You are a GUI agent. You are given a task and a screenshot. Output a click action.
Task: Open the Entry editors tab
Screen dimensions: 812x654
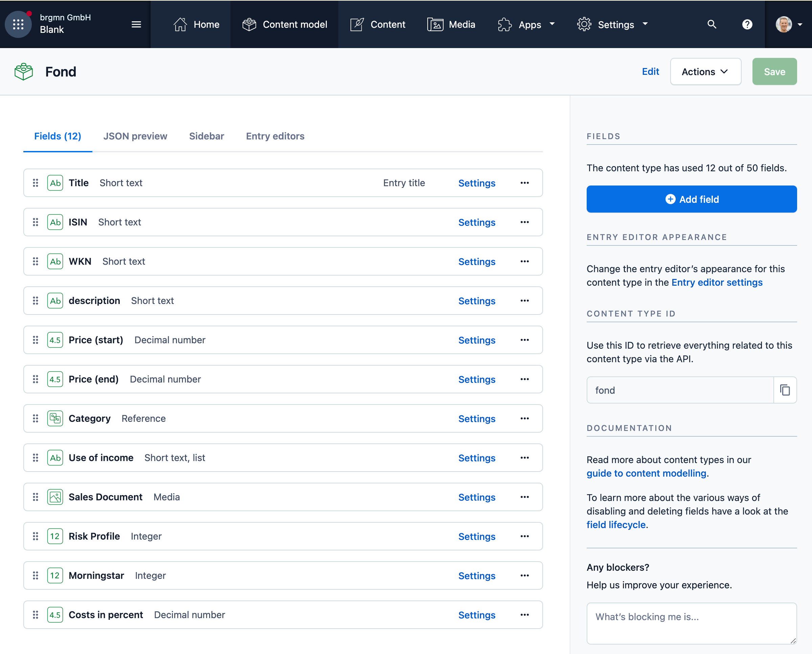point(275,136)
